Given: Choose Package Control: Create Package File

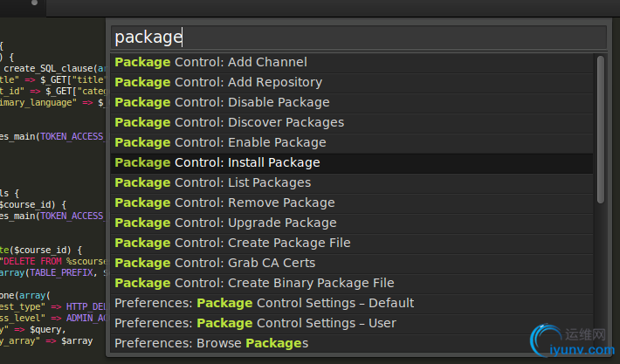Looking at the screenshot, I should [x=352, y=244].
